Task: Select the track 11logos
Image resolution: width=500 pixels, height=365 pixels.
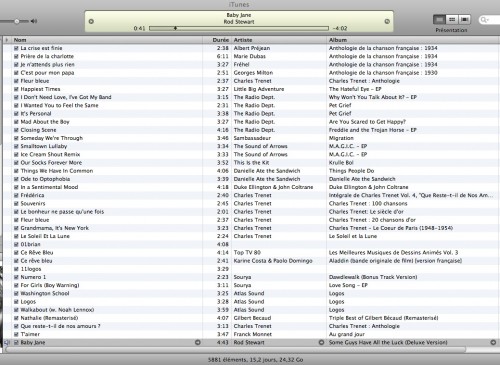Action: click(x=31, y=269)
